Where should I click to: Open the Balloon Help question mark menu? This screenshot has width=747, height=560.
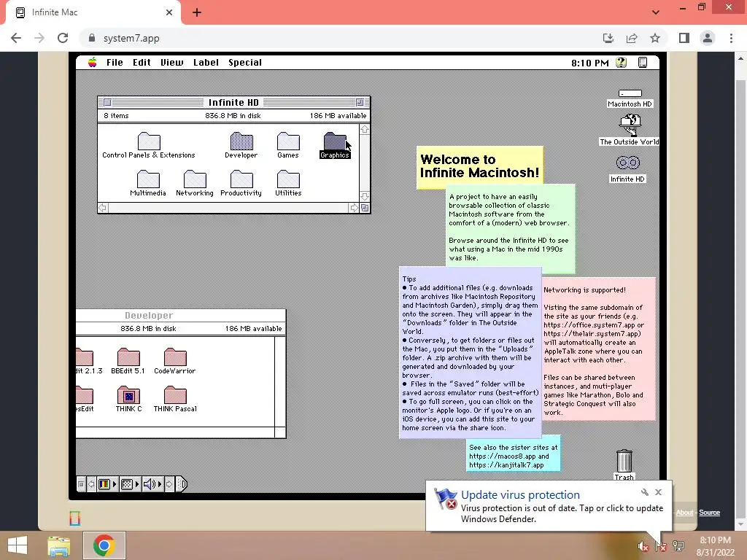(x=621, y=63)
